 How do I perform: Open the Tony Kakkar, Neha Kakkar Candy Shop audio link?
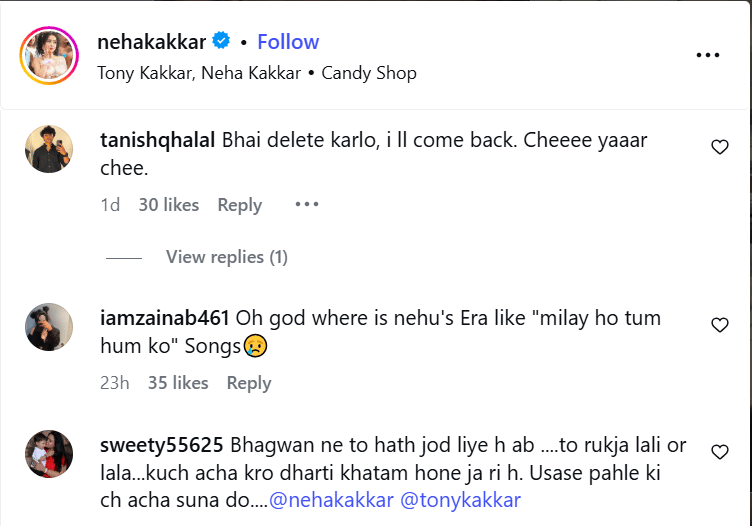tap(257, 73)
